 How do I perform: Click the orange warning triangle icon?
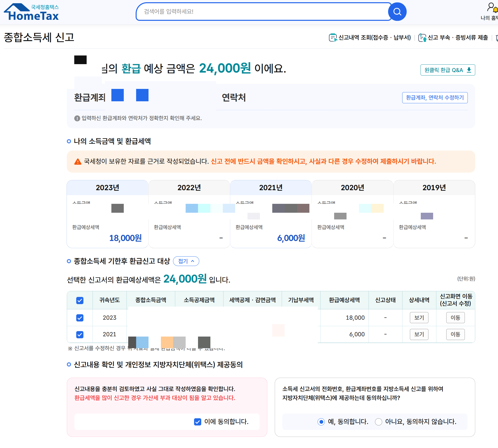78,162
